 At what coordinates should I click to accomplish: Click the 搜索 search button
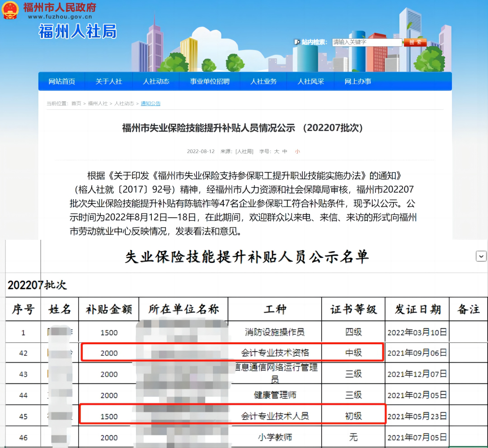[416, 42]
